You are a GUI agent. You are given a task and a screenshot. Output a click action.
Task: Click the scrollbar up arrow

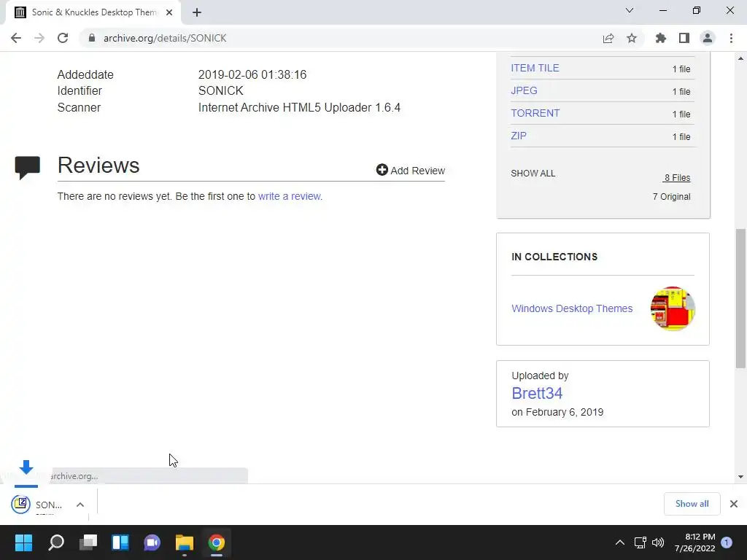tap(740, 58)
